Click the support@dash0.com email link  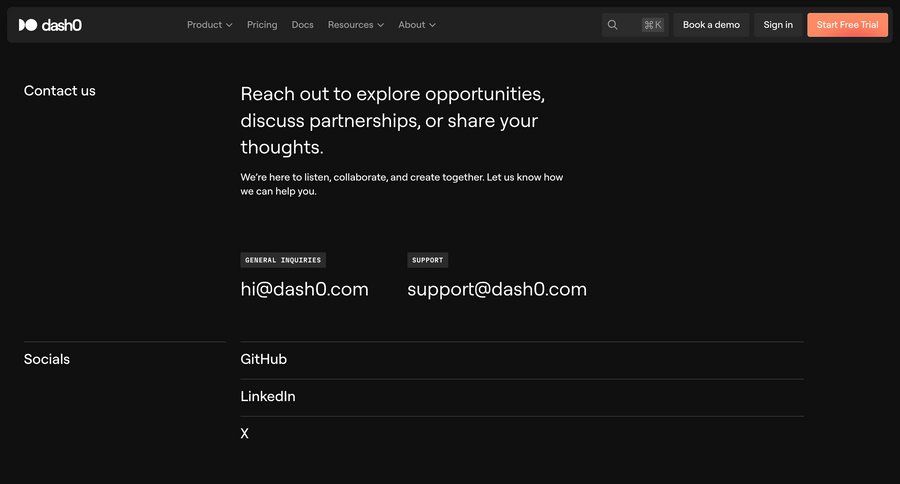pyautogui.click(x=497, y=289)
